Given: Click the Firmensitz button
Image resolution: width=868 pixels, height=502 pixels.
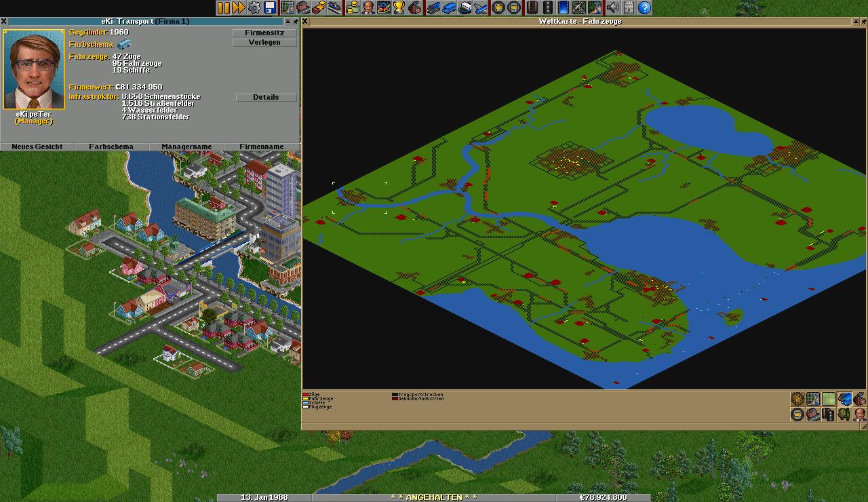Looking at the screenshot, I should (264, 33).
